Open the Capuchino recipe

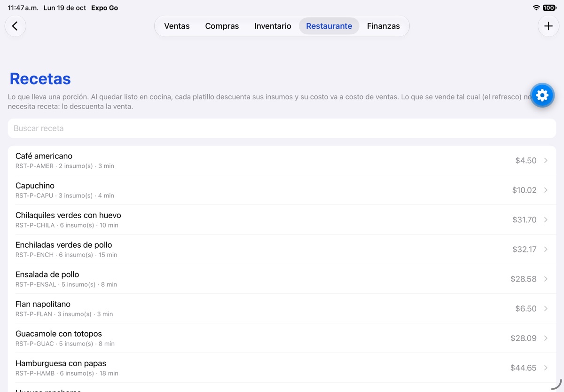coord(282,190)
